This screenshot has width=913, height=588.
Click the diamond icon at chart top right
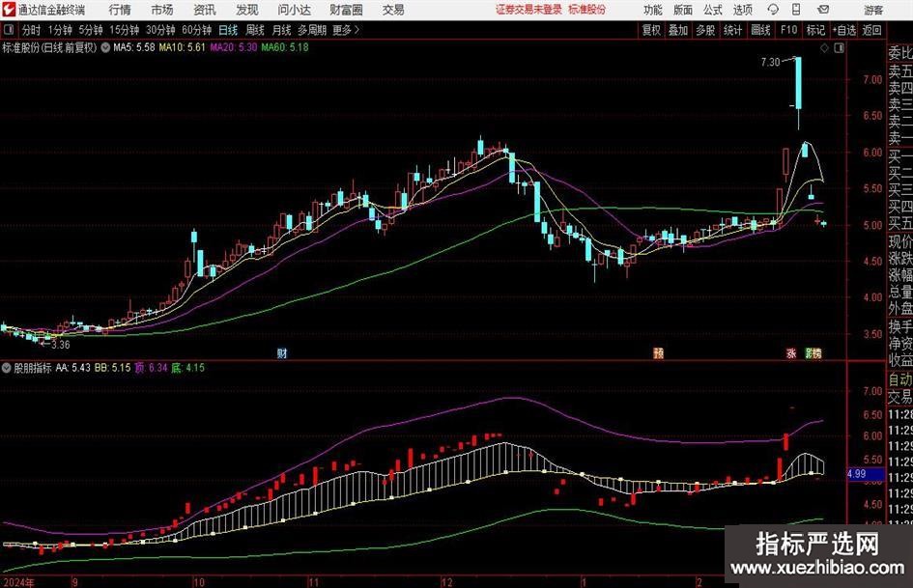[824, 48]
